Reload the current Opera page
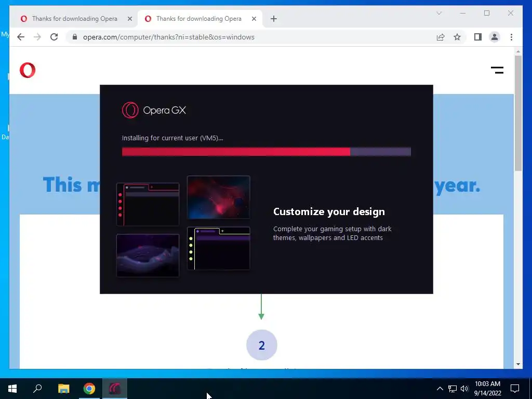 [x=54, y=37]
